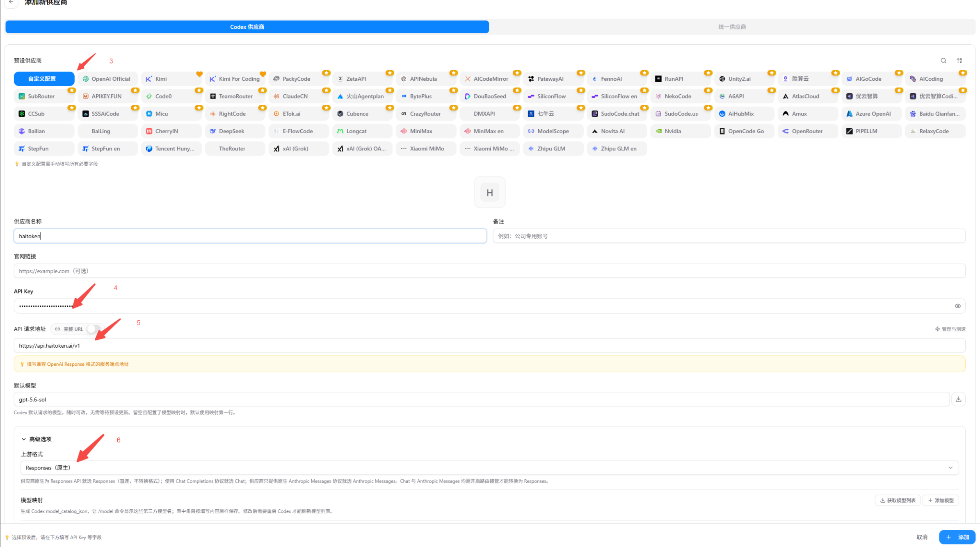
Task: Choose the Bailian preset
Action: point(44,131)
